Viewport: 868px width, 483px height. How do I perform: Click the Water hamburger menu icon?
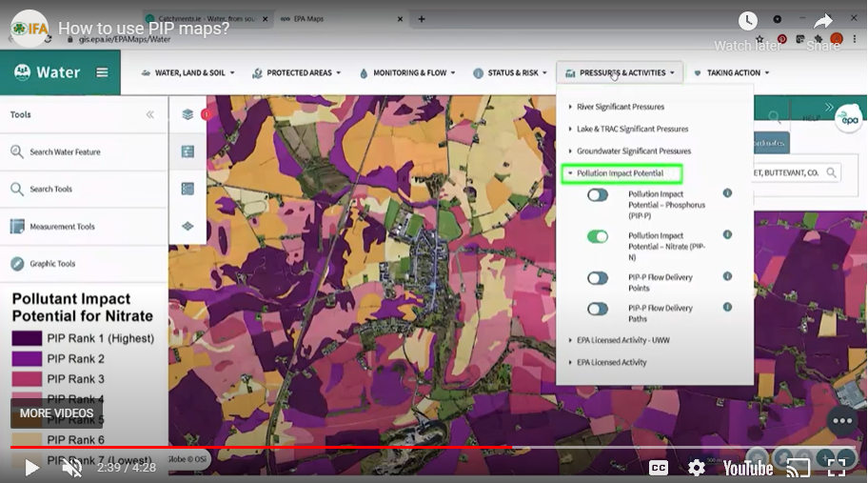(x=102, y=72)
